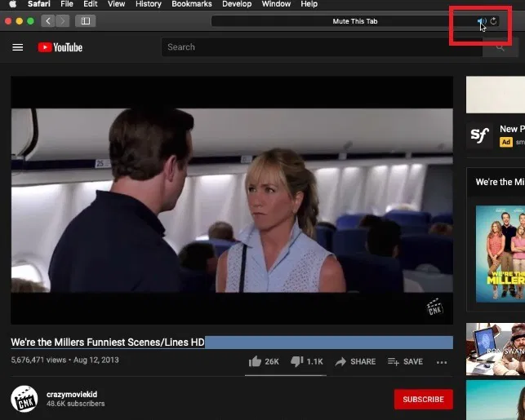Go back with Safari's back arrow
This screenshot has height=420, width=525.
coord(48,20)
